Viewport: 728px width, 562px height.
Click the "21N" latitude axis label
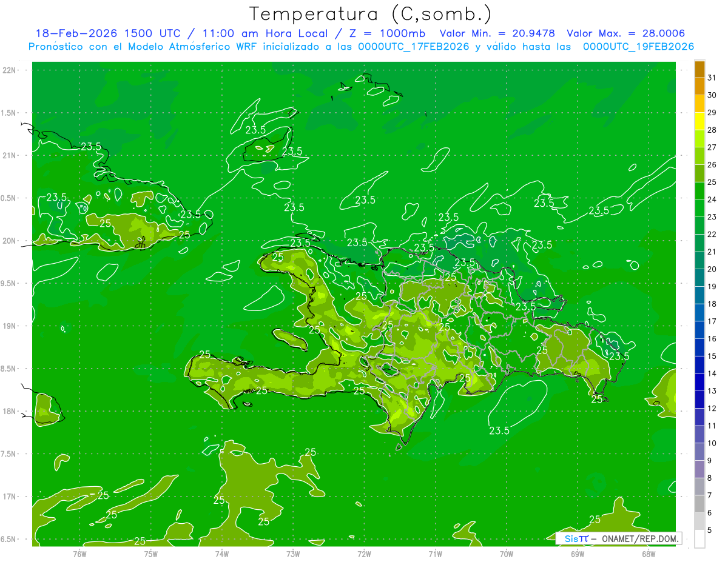(9, 156)
